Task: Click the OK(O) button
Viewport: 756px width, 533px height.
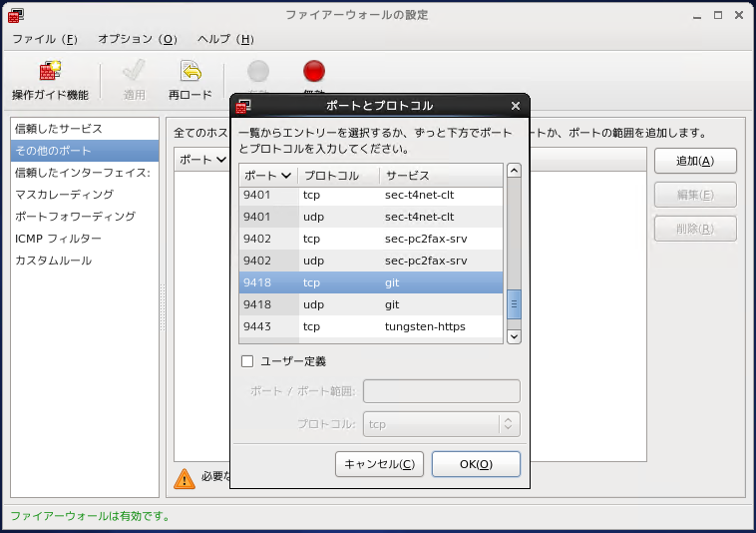Action: (476, 464)
